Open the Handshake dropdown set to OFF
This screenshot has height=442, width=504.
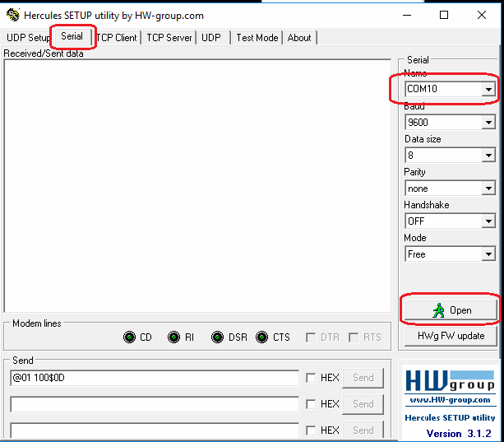pos(488,221)
